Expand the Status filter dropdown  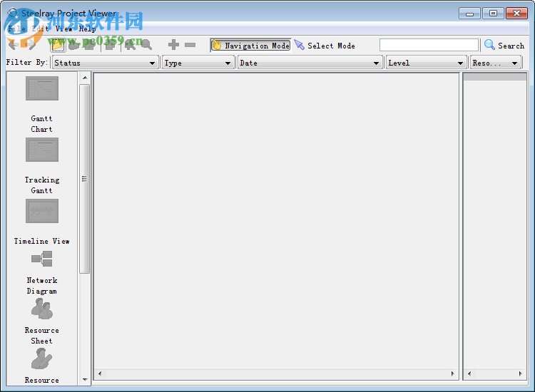(105, 63)
